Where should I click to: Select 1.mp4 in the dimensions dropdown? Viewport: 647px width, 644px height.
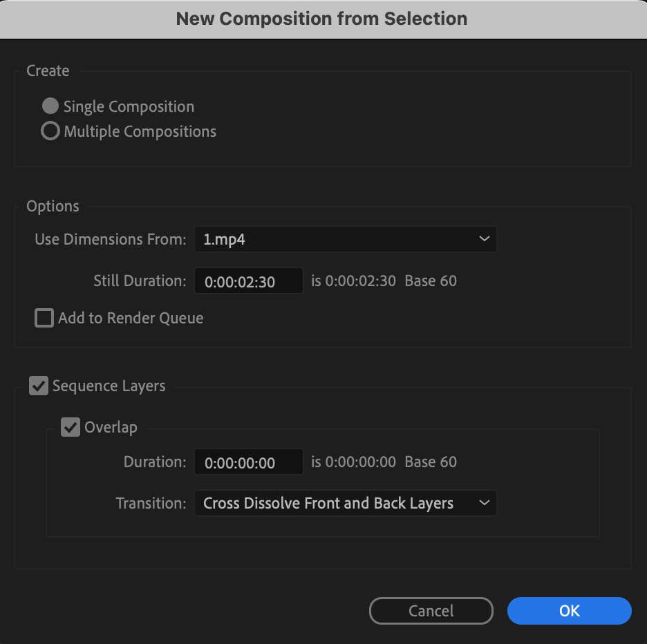[346, 238]
